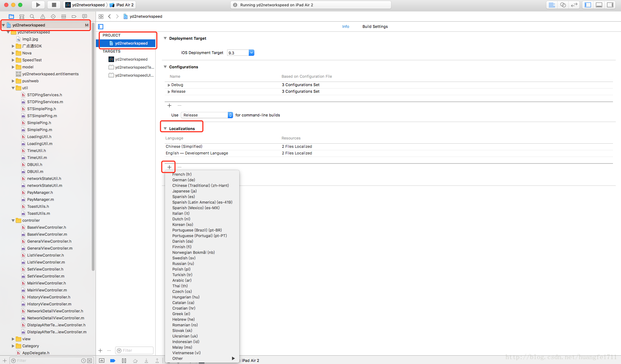Viewport: 621px width, 364px height.
Task: Choose Japanese (ja) from language menu
Action: [202, 191]
